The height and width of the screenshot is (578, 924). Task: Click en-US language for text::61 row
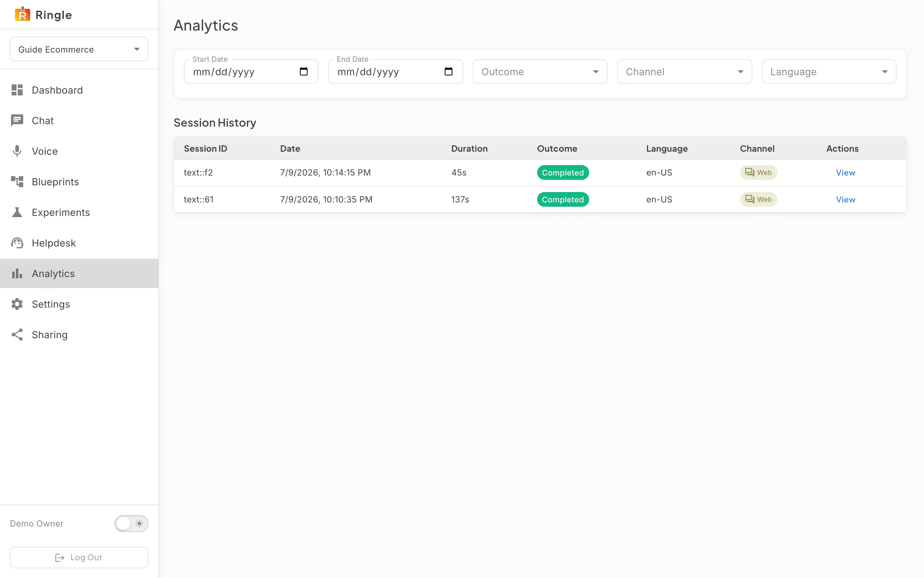click(x=659, y=199)
